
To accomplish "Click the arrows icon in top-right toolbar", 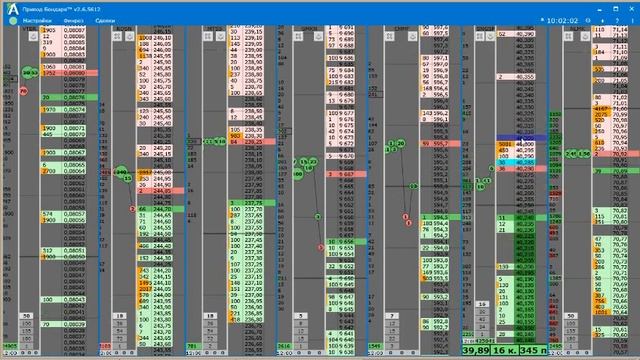I will 603,20.
